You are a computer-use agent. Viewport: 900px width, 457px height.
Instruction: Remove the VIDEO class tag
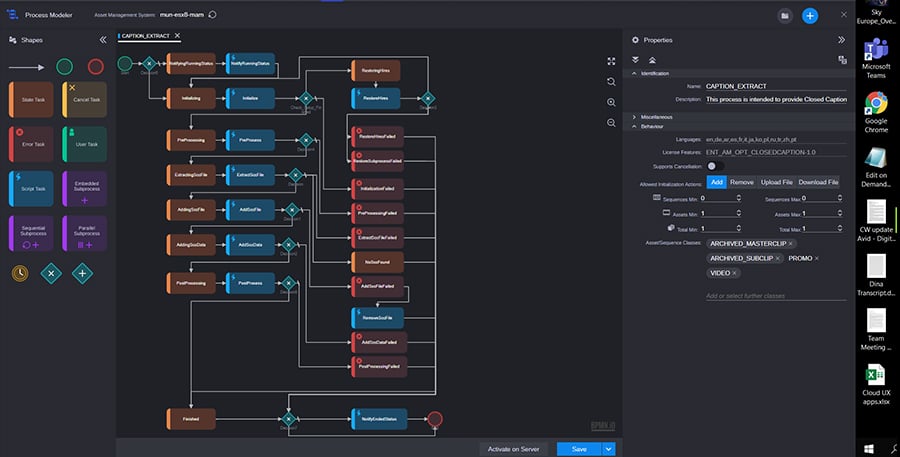(734, 273)
